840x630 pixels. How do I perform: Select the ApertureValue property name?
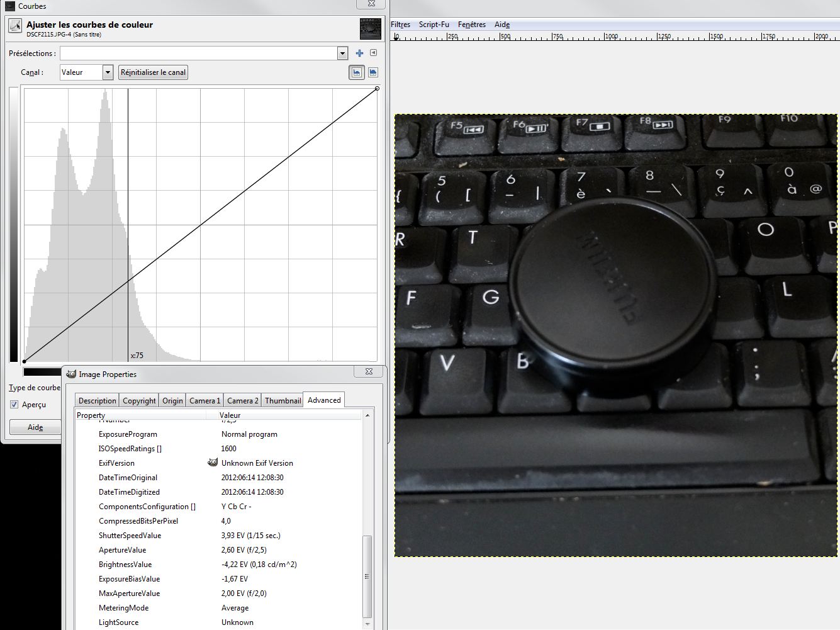coord(122,550)
